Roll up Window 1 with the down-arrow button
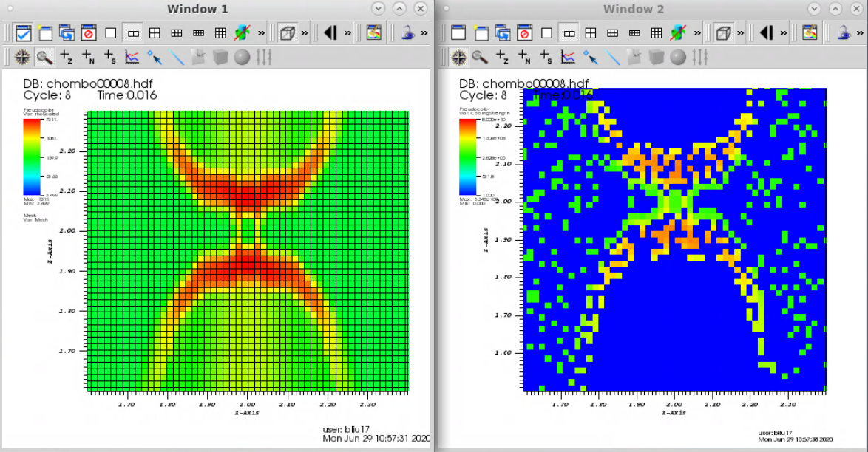 click(x=378, y=8)
